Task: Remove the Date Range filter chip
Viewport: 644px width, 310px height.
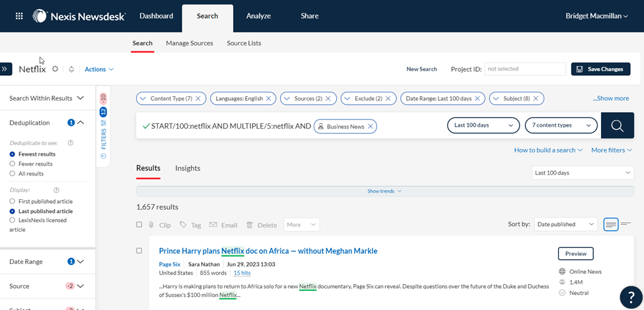Action: point(478,98)
